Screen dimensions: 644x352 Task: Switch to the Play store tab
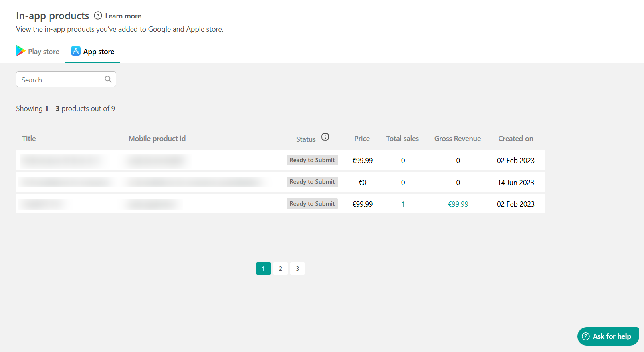[x=38, y=52]
